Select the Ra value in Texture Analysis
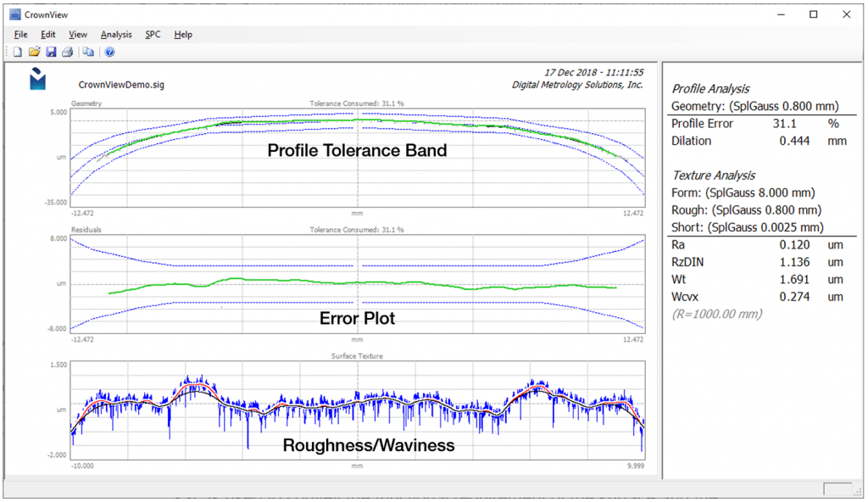 point(797,244)
